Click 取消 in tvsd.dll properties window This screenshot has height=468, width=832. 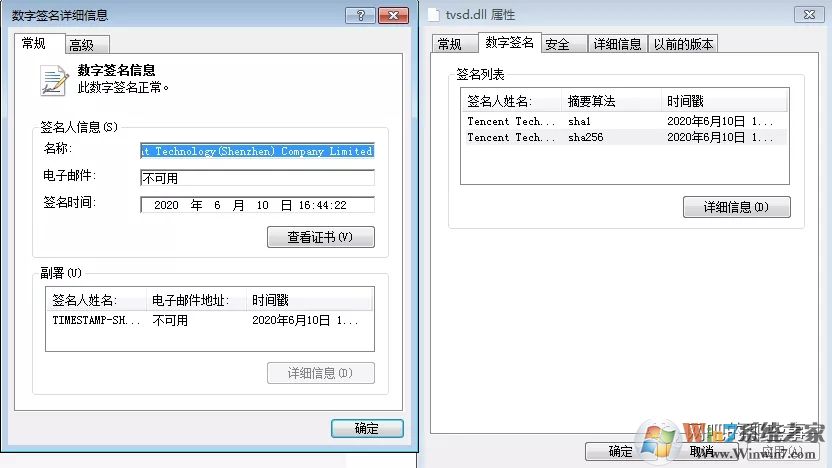tap(703, 451)
